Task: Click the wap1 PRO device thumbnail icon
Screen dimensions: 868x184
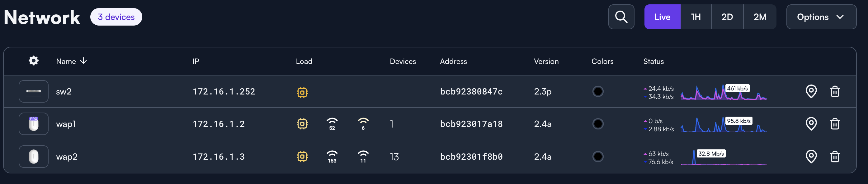Action: tap(33, 124)
